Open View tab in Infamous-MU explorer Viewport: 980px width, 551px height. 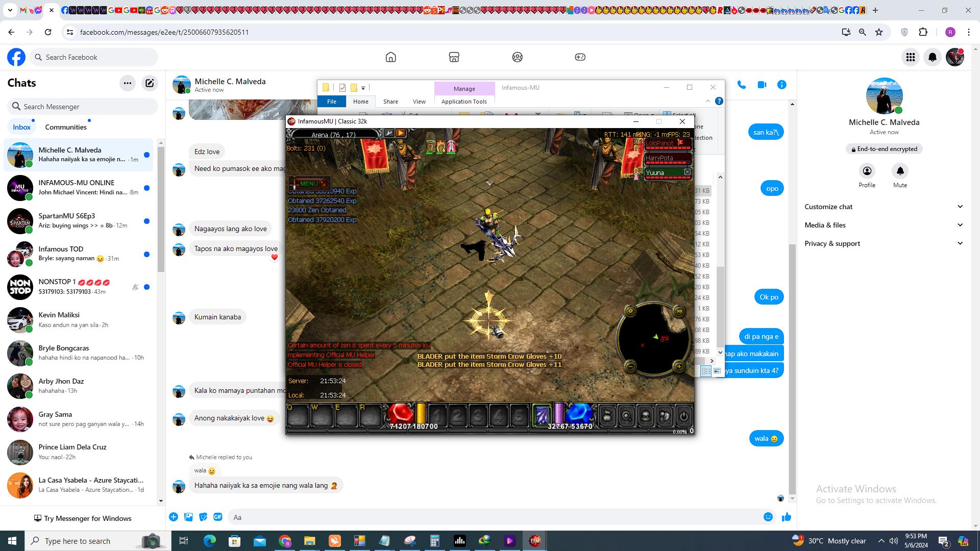pyautogui.click(x=419, y=102)
